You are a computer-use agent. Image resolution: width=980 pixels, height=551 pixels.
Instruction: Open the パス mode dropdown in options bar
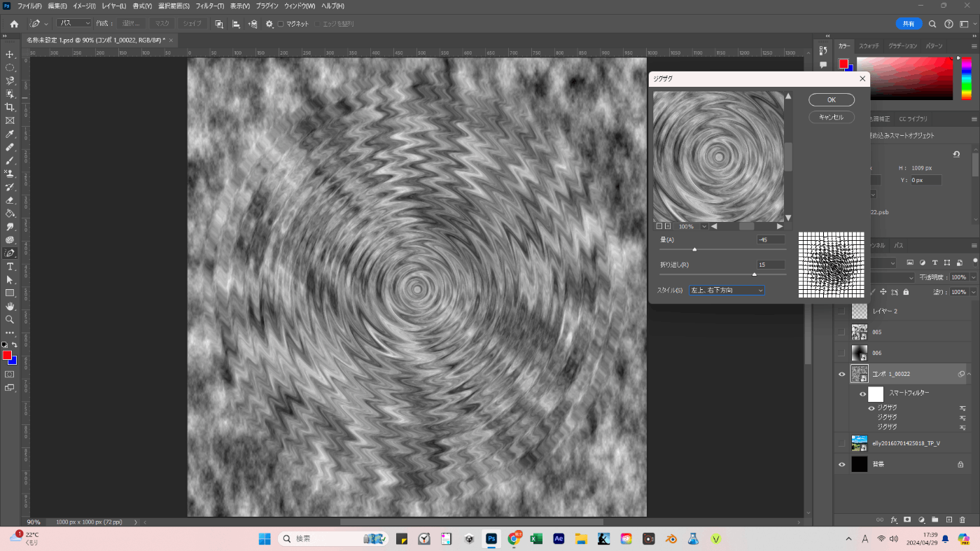coord(73,23)
